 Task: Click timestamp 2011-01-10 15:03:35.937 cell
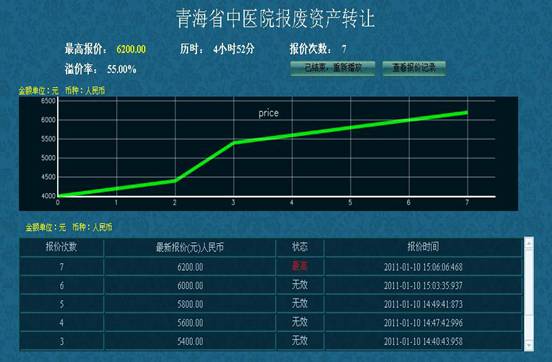tap(423, 285)
